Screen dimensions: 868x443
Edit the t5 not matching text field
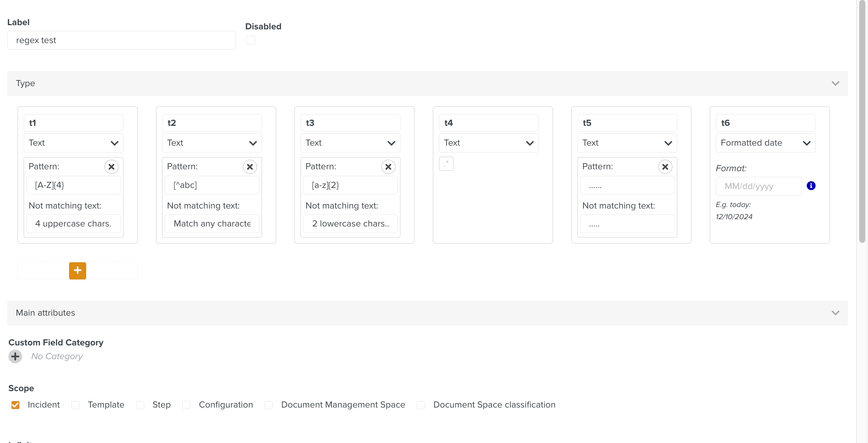[627, 224]
